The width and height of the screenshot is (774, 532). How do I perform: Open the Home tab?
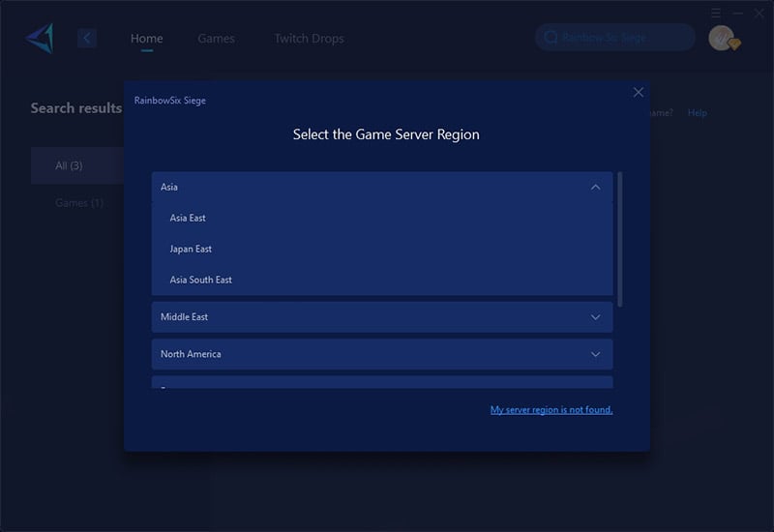pos(147,39)
